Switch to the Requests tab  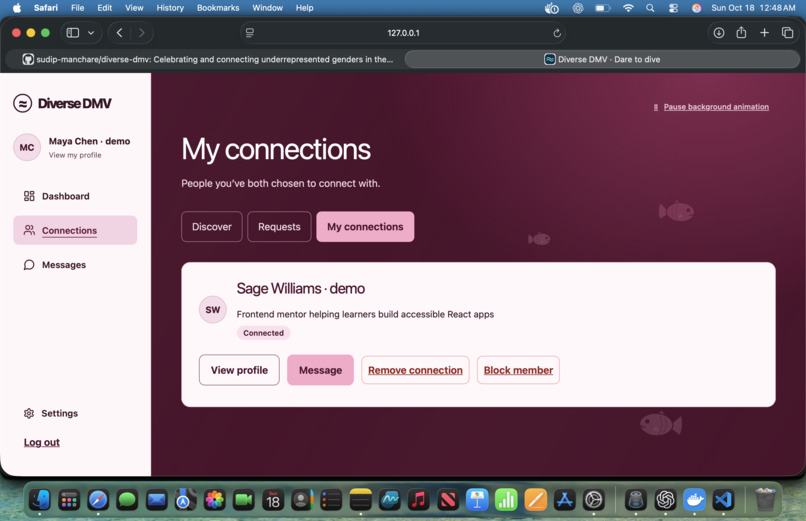279,227
